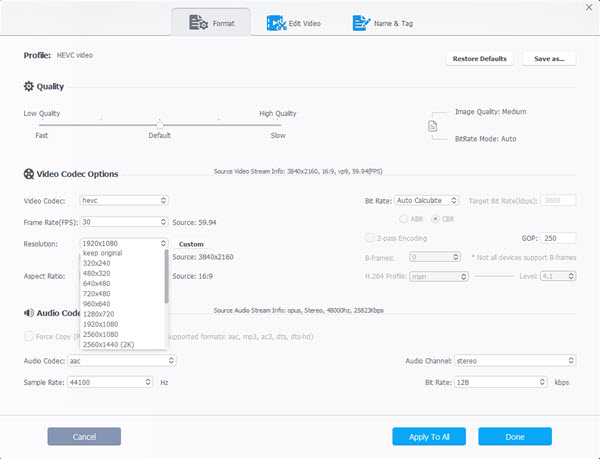Select 'keep original' in resolution list
This screenshot has height=459, width=600.
[122, 253]
